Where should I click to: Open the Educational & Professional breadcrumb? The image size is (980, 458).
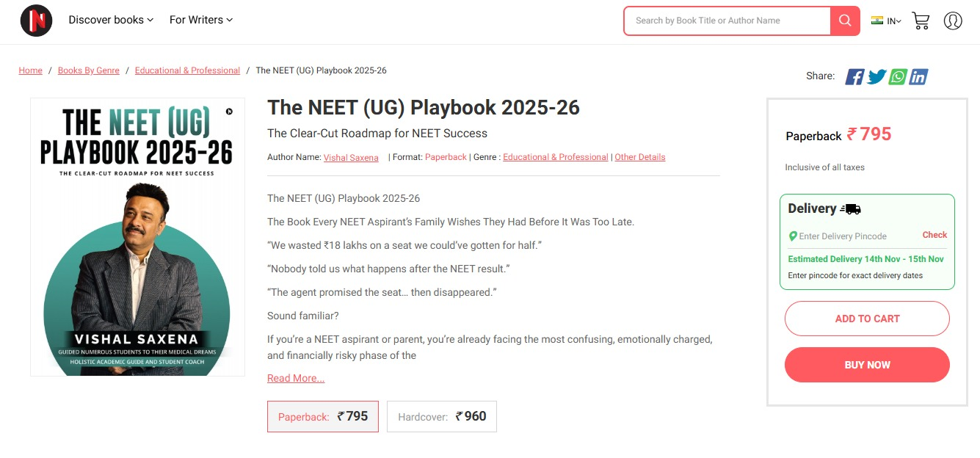pyautogui.click(x=187, y=70)
